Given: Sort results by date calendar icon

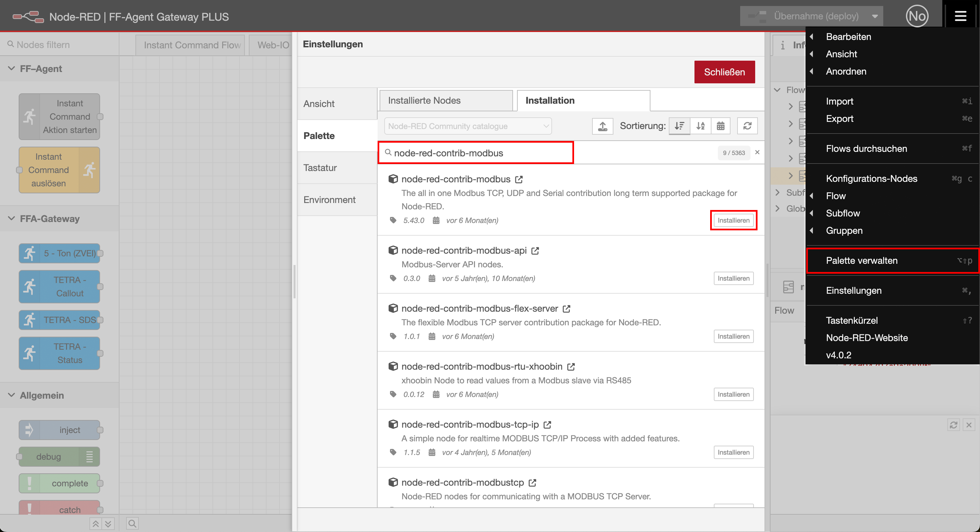Looking at the screenshot, I should click(720, 126).
